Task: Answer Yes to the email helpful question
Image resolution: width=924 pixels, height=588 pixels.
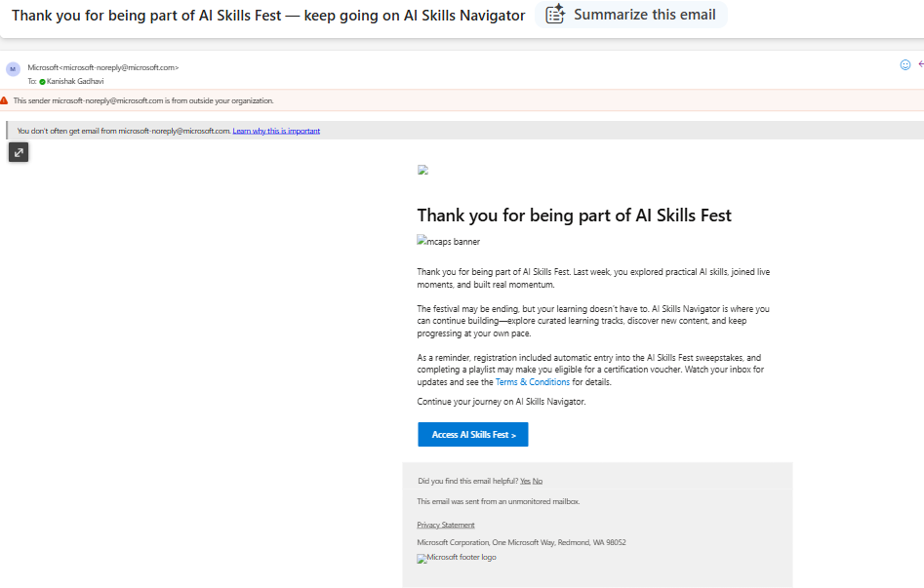Action: point(525,481)
